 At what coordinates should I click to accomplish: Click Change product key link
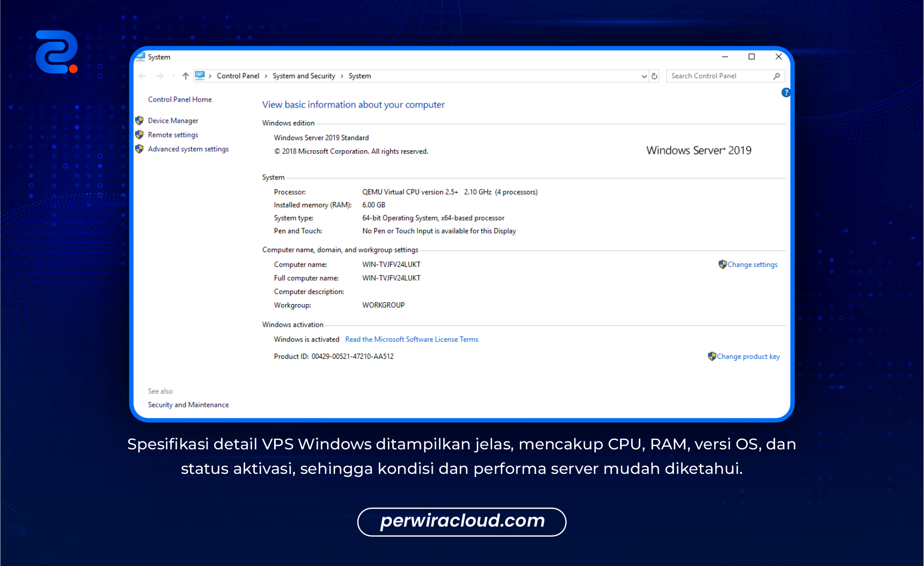748,357
